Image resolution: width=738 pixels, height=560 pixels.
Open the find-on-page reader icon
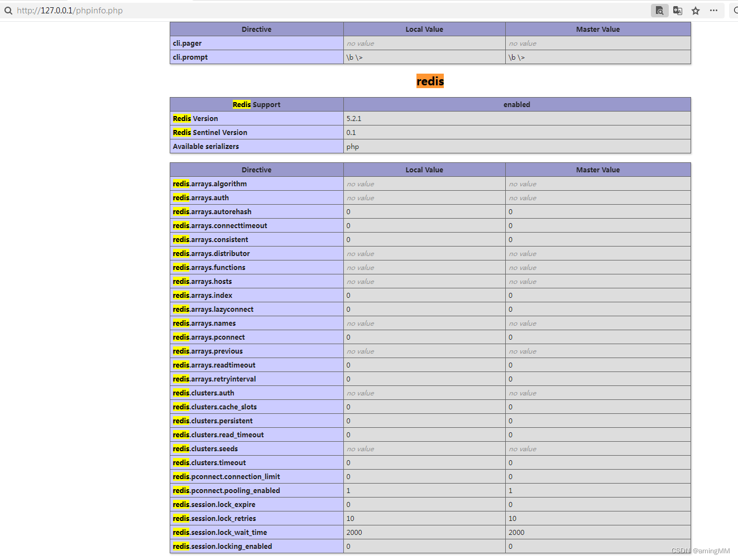click(x=660, y=11)
